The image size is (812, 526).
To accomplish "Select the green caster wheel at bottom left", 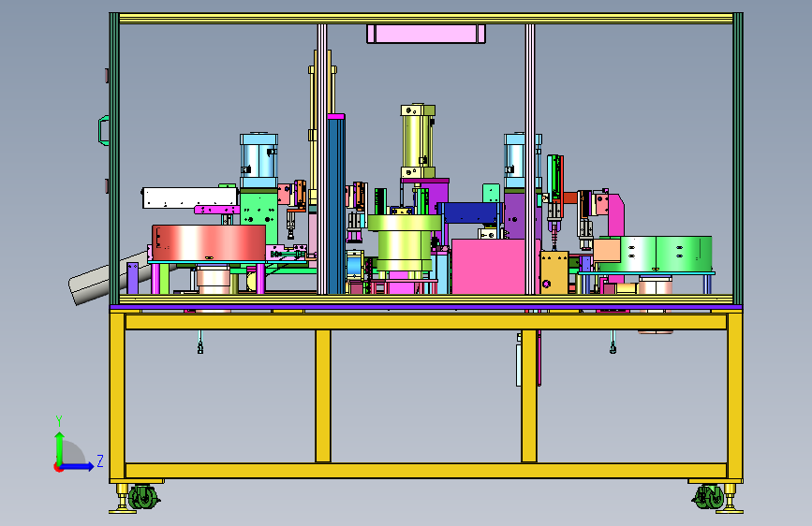I will point(144,498).
